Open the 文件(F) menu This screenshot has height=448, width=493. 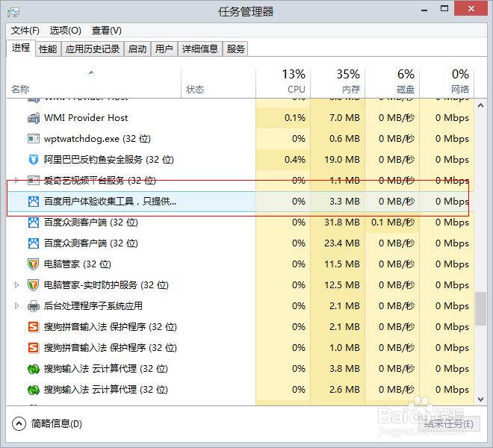25,31
